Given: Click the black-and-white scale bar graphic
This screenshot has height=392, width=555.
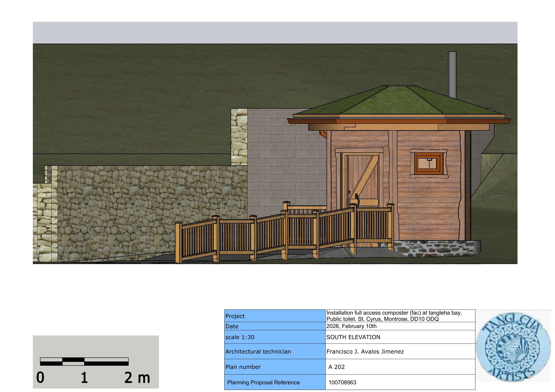Looking at the screenshot, I should click(x=84, y=361).
